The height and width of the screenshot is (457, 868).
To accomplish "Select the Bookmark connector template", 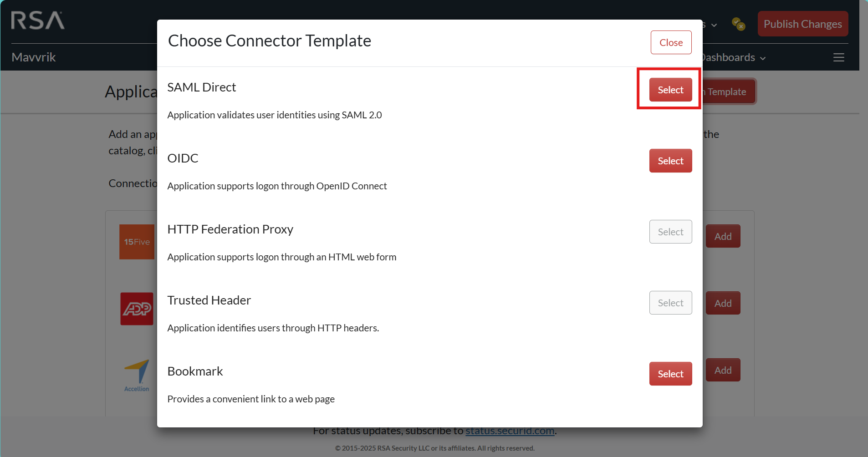I will [670, 374].
